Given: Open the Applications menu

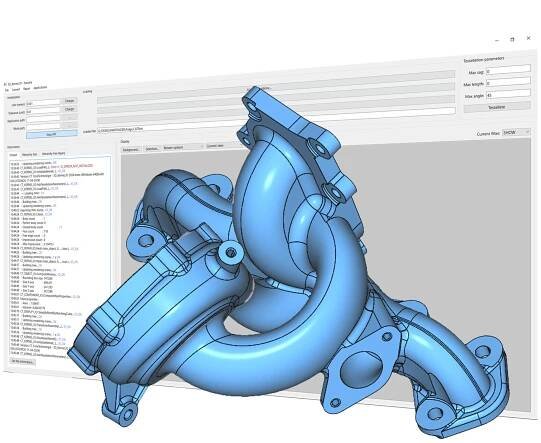Looking at the screenshot, I should (x=40, y=88).
